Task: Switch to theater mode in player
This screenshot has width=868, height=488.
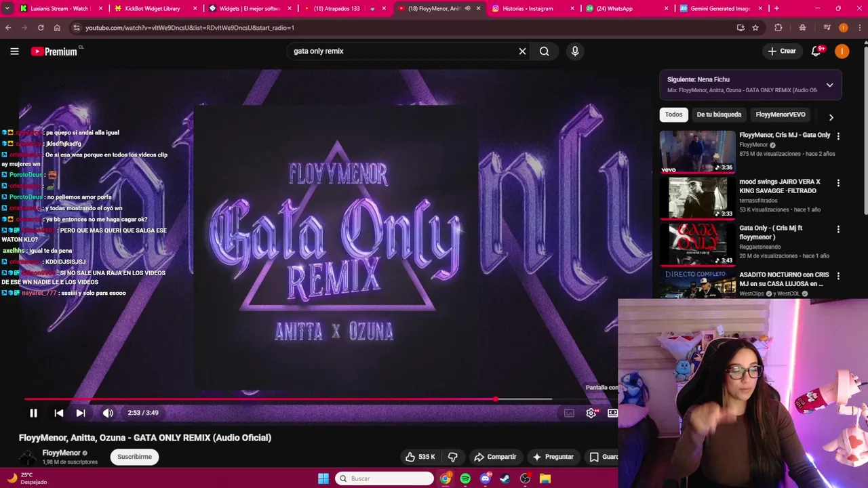Action: pyautogui.click(x=612, y=413)
